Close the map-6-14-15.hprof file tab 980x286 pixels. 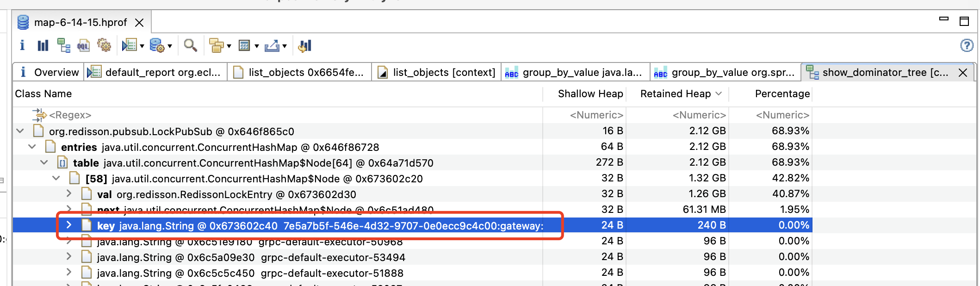click(139, 23)
